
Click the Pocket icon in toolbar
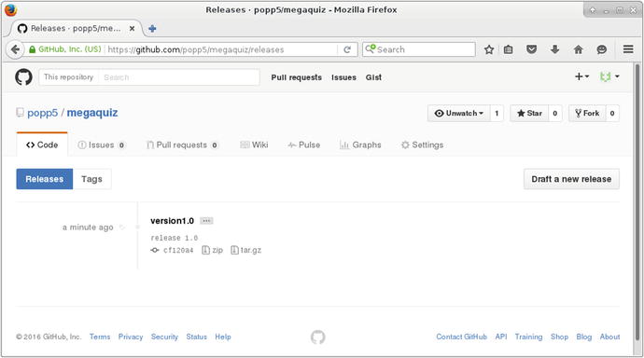coord(531,49)
